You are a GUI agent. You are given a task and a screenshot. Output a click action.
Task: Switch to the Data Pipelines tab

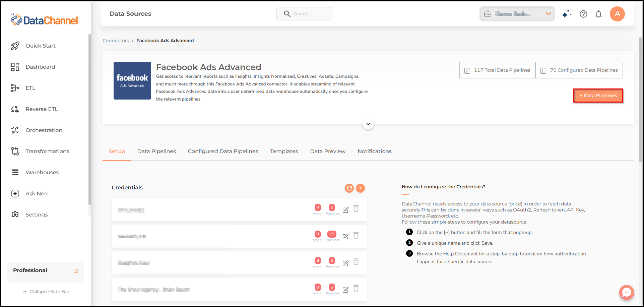coord(156,151)
